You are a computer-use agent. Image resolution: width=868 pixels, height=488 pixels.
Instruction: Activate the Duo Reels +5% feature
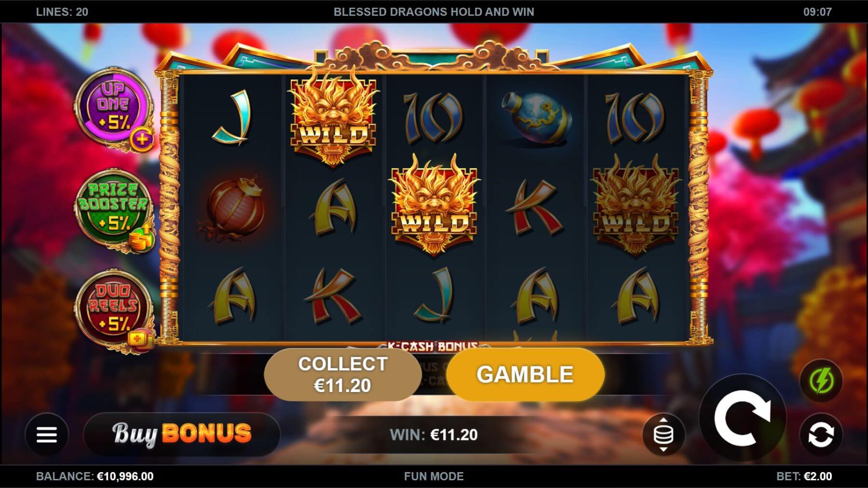113,309
